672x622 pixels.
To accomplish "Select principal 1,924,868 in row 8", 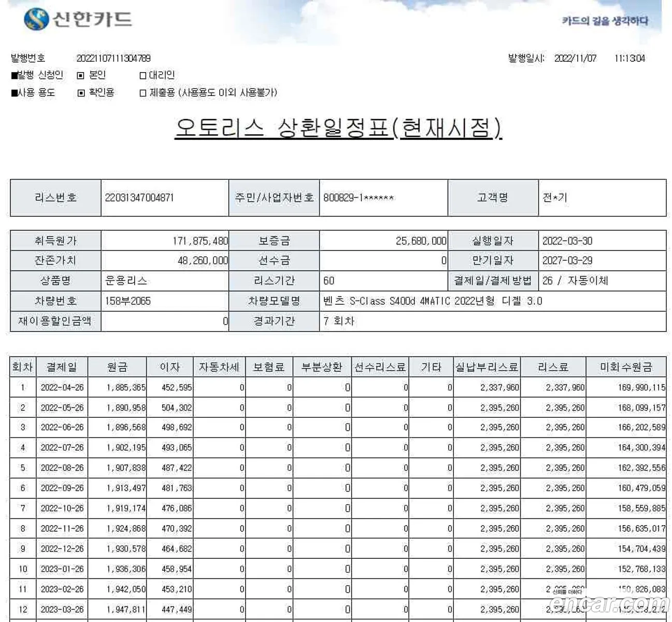I will click(x=126, y=528).
